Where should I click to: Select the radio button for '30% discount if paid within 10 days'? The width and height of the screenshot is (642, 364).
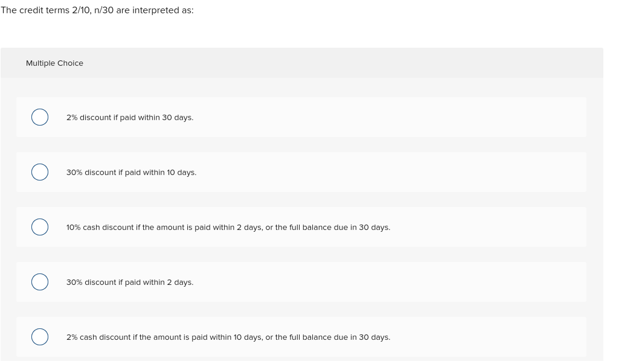40,172
